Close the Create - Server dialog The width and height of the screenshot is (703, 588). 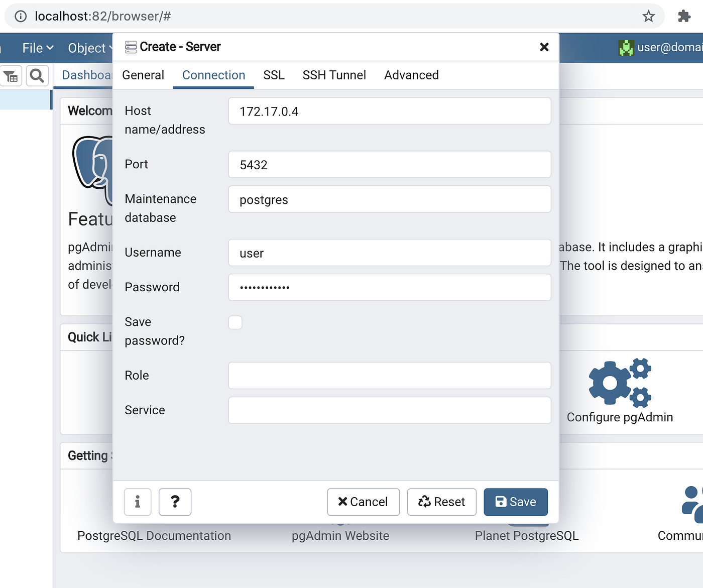tap(544, 47)
